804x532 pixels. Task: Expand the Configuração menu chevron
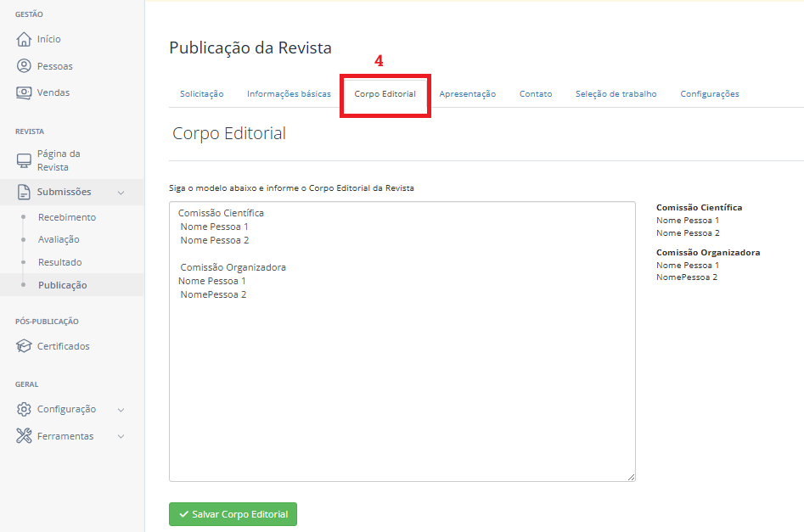tap(121, 410)
